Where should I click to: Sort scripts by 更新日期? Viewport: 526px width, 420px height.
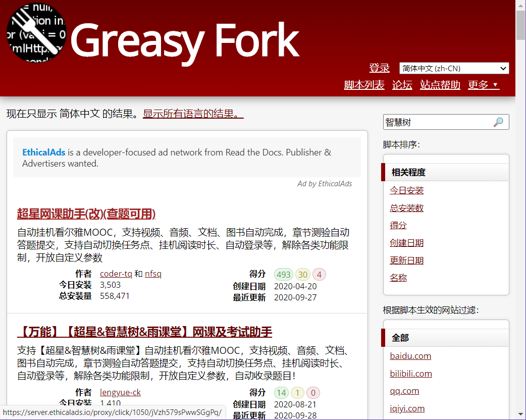click(406, 260)
